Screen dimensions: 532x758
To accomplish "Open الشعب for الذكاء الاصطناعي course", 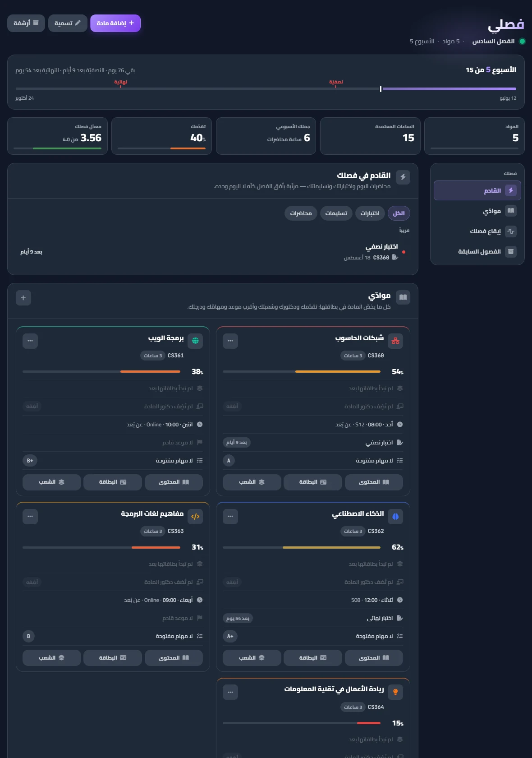I will coord(252,658).
